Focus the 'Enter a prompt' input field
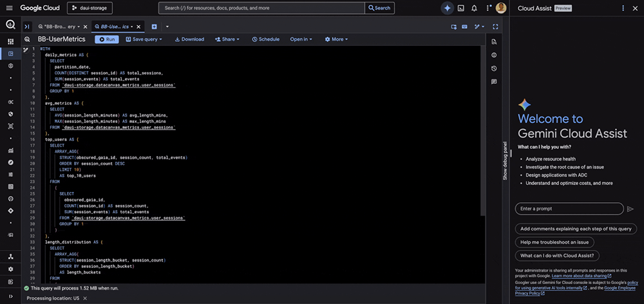644x304 pixels. tap(569, 209)
